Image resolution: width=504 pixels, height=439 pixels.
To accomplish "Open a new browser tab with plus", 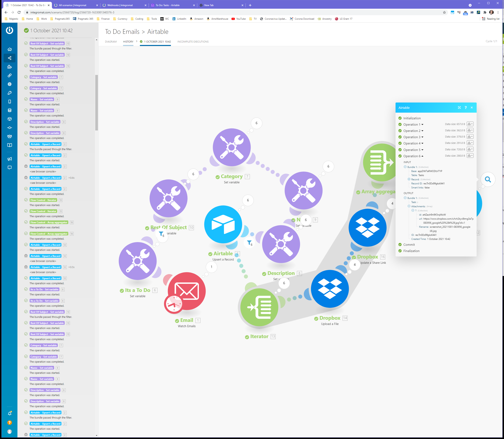I will (x=250, y=5).
